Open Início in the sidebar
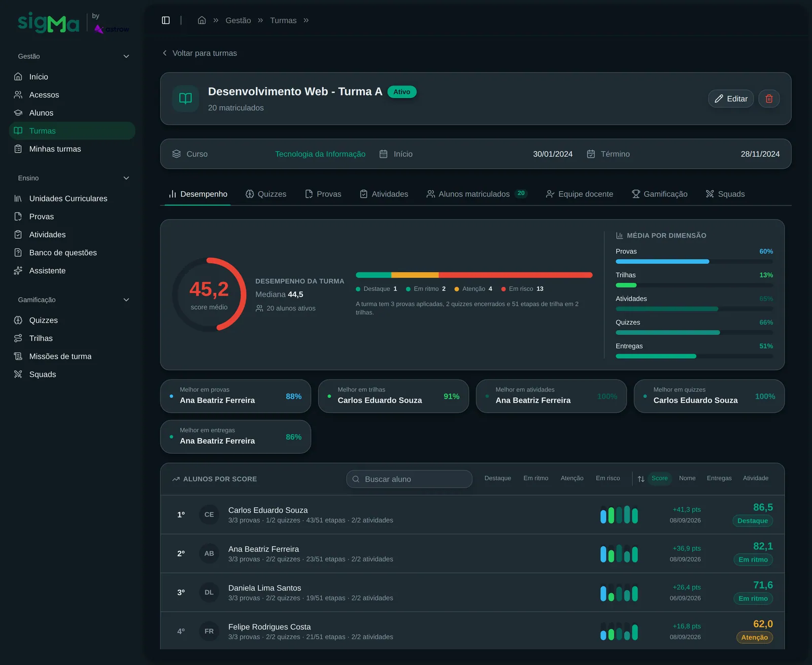 point(72,77)
